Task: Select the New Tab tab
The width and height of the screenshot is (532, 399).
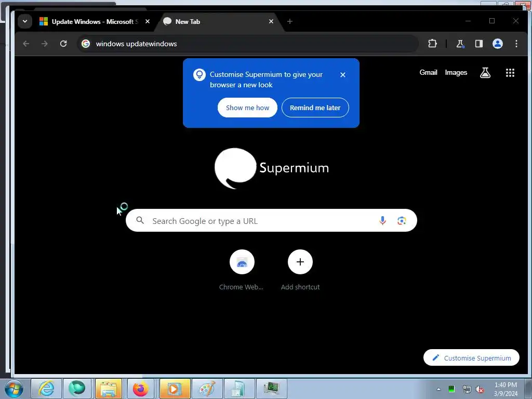Action: tap(219, 22)
